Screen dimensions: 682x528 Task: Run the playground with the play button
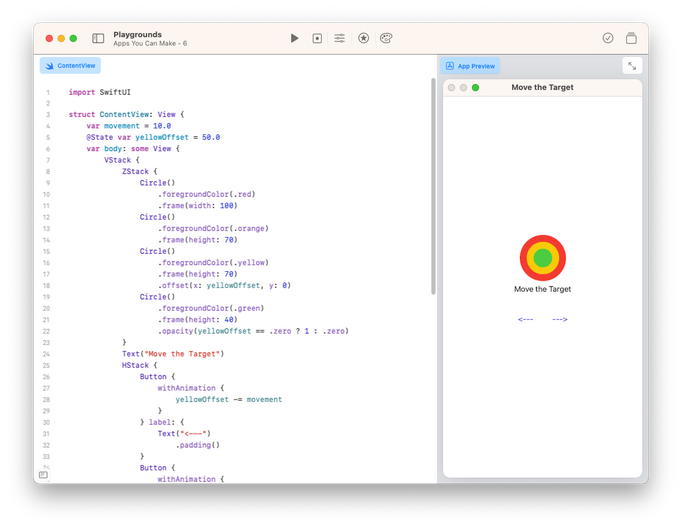pyautogui.click(x=294, y=38)
